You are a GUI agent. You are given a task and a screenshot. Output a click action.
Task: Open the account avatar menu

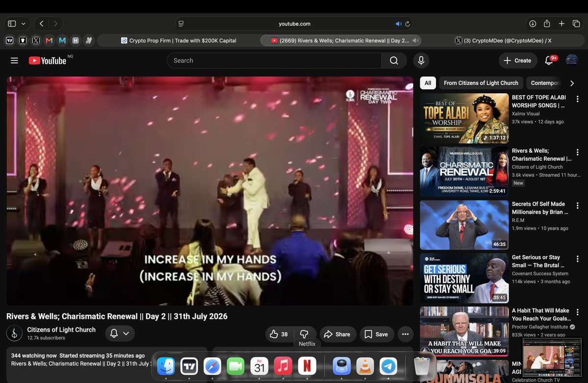(x=572, y=60)
